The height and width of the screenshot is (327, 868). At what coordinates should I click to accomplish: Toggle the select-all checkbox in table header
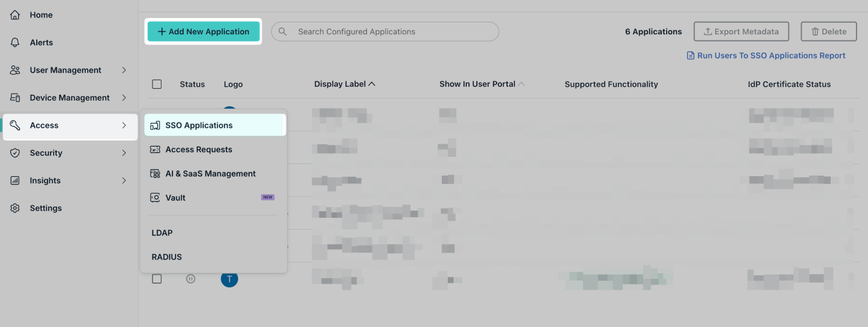tap(157, 84)
